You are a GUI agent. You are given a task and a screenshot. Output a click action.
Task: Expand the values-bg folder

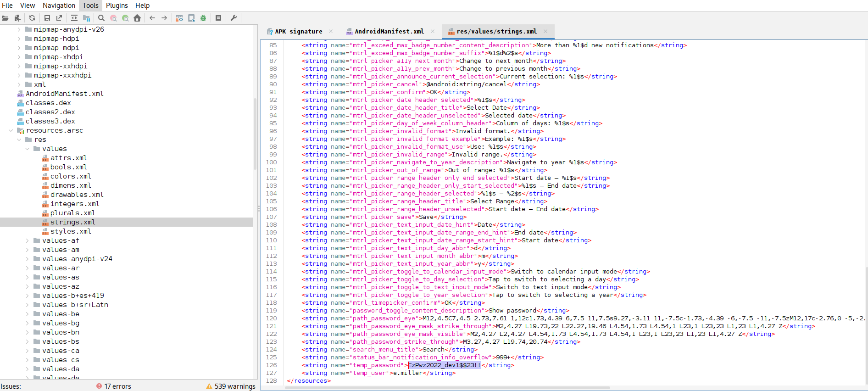click(27, 323)
